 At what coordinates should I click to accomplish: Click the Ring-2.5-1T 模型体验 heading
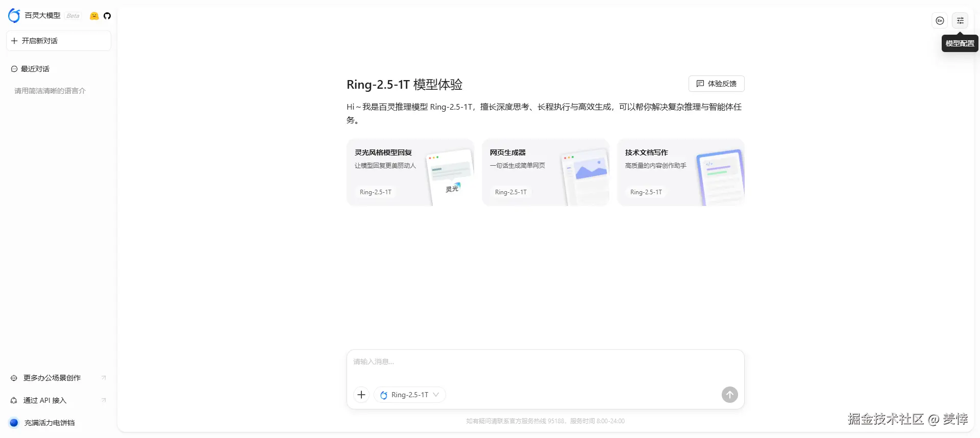point(404,84)
